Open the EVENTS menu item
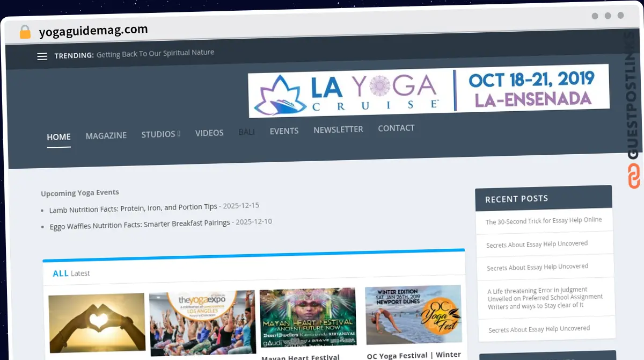 [284, 131]
